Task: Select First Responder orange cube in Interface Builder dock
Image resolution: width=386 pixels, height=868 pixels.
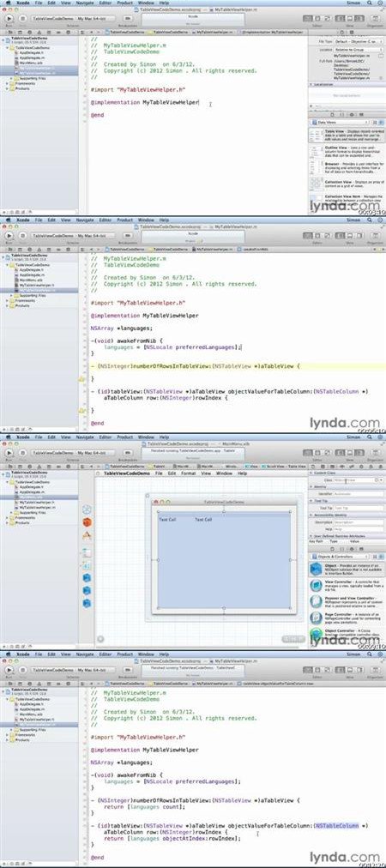Action: [87, 522]
